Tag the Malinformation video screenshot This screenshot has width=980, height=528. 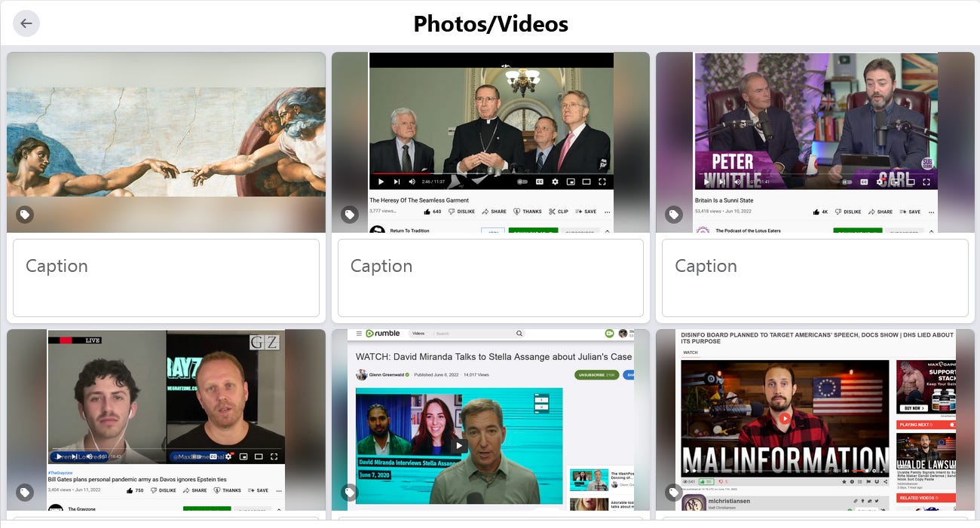[x=674, y=493]
